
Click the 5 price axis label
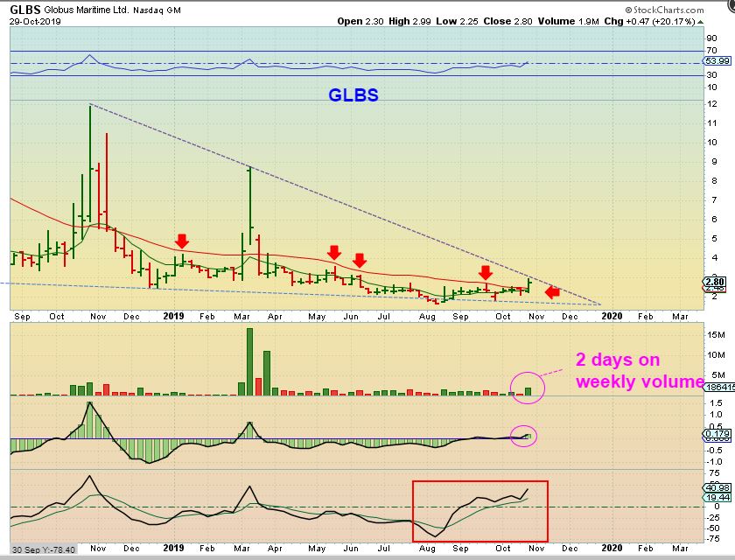714,239
